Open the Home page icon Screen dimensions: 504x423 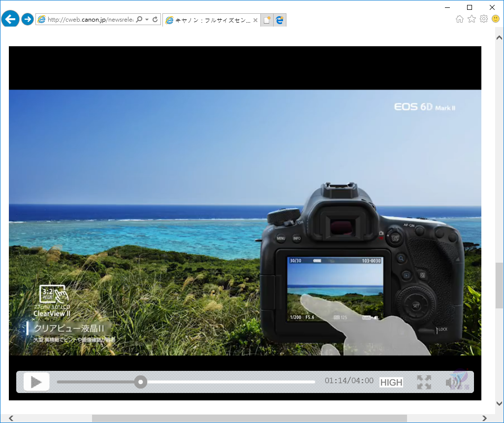tap(460, 19)
